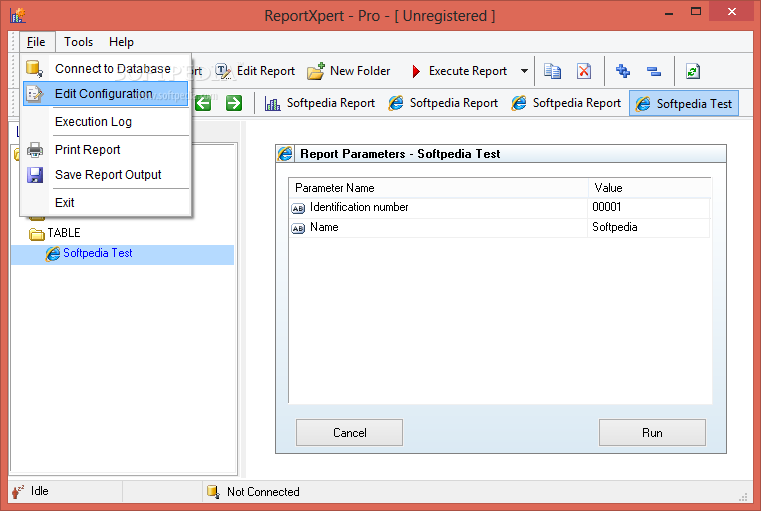Click the AB icon beside Identification number
The height and width of the screenshot is (511, 761).
point(298,208)
